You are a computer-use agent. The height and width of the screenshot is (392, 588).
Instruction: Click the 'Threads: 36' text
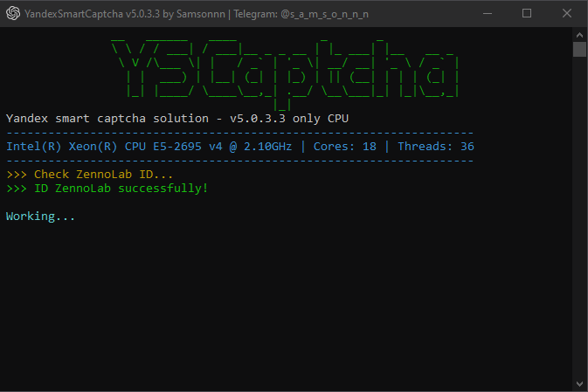[x=436, y=146]
